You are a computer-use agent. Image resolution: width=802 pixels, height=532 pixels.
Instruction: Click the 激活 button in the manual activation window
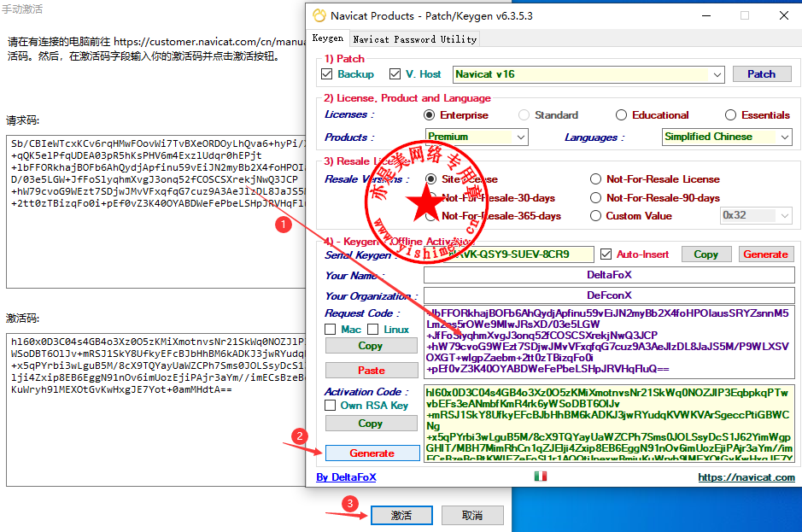[401, 516]
